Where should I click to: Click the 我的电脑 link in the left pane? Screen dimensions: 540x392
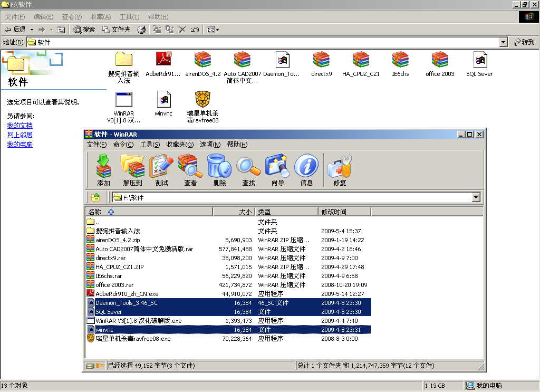(20, 145)
